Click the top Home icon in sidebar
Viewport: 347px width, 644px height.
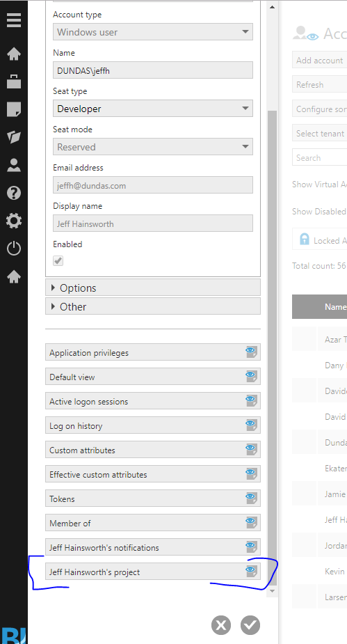tap(14, 54)
